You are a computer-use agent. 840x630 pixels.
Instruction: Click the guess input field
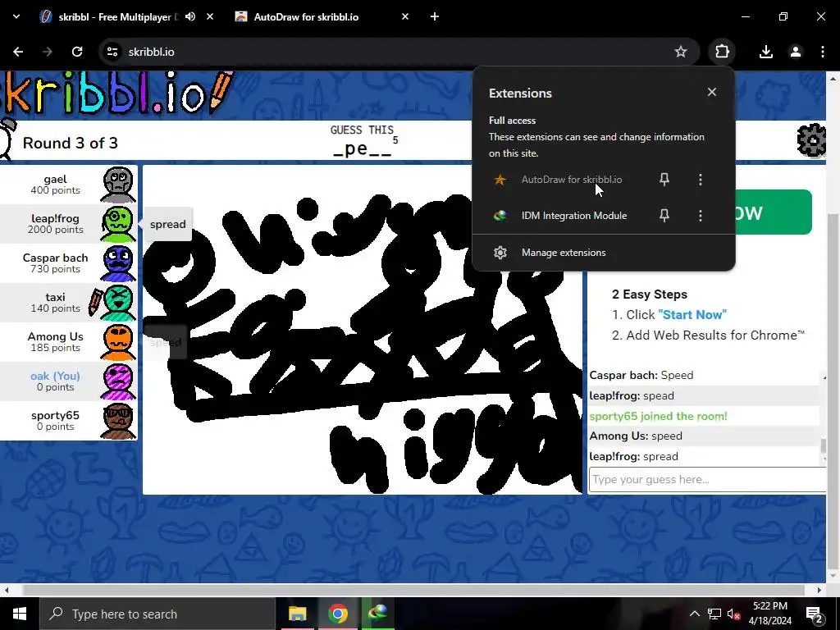707,479
